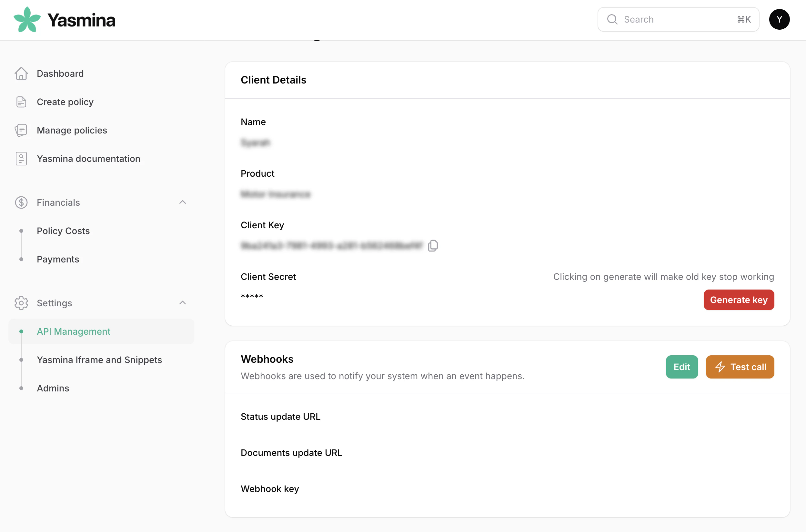Click the Webhooks description text
The image size is (806, 532).
[x=383, y=376]
